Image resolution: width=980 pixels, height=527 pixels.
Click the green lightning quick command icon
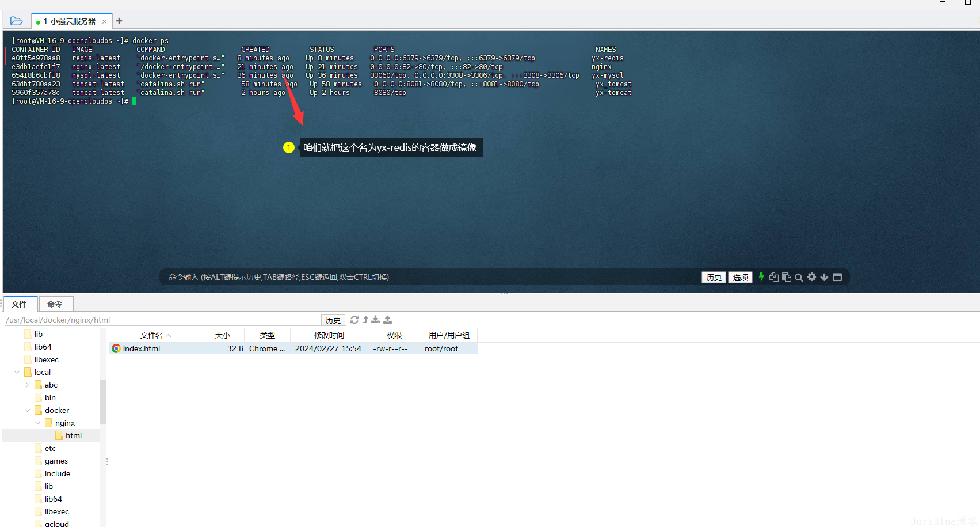(x=761, y=277)
